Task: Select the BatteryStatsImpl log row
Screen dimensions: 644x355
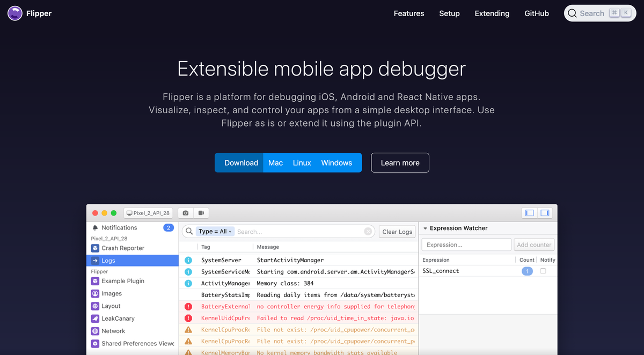Action: tap(299, 295)
